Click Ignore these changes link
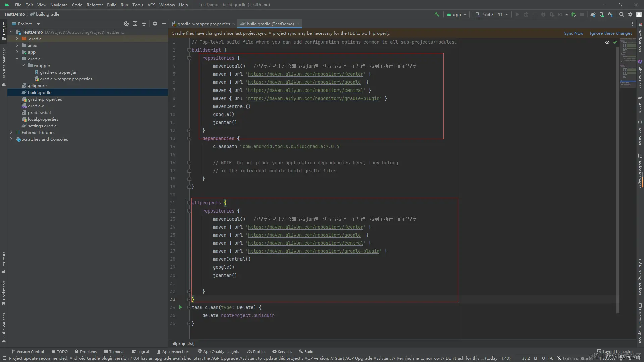Screen dimensions: 644x362 [611, 33]
